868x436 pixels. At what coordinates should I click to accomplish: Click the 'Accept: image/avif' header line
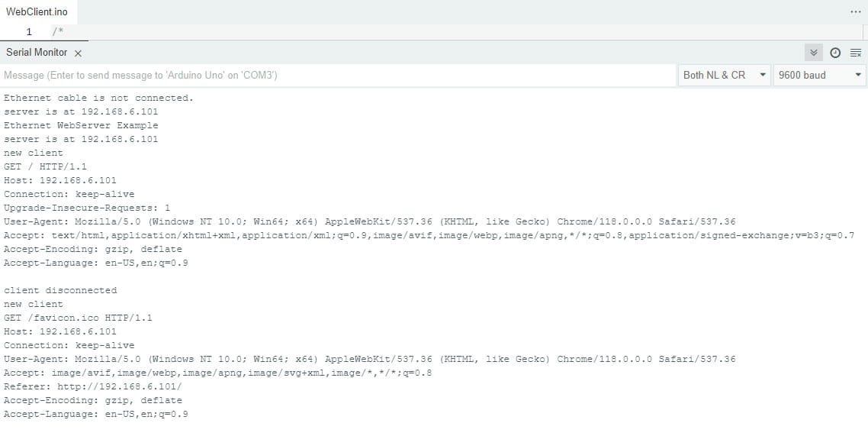coord(217,373)
